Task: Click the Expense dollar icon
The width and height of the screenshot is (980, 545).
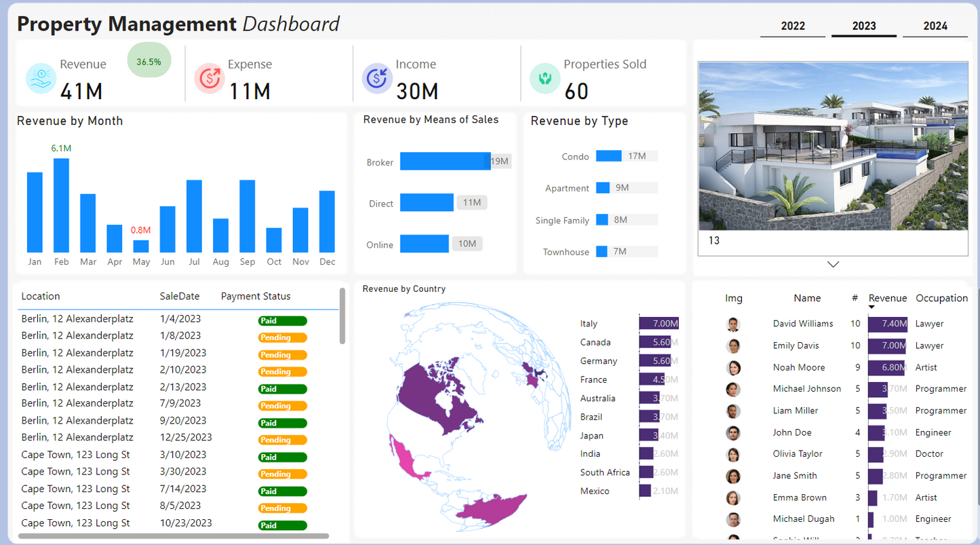Action: [210, 78]
